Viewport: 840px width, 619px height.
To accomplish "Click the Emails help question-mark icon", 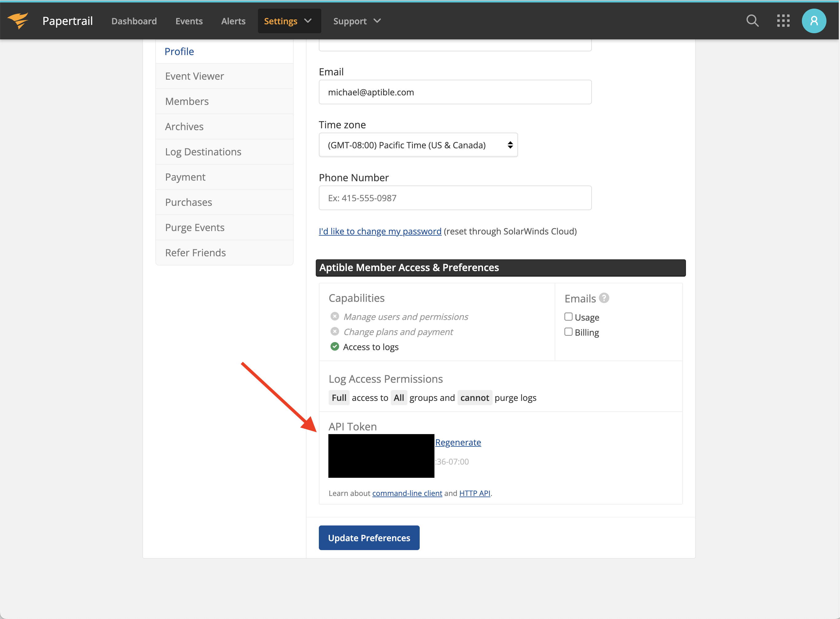I will 604,298.
